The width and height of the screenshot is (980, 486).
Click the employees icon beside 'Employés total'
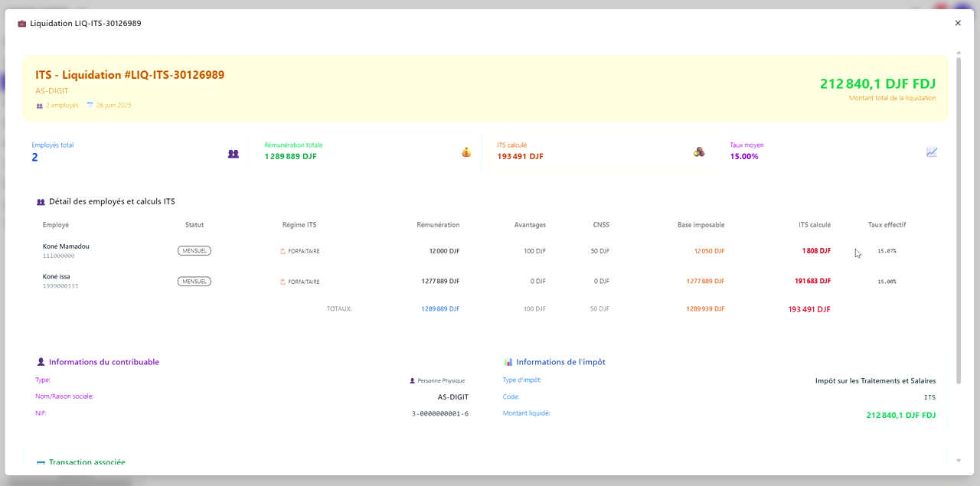click(234, 153)
